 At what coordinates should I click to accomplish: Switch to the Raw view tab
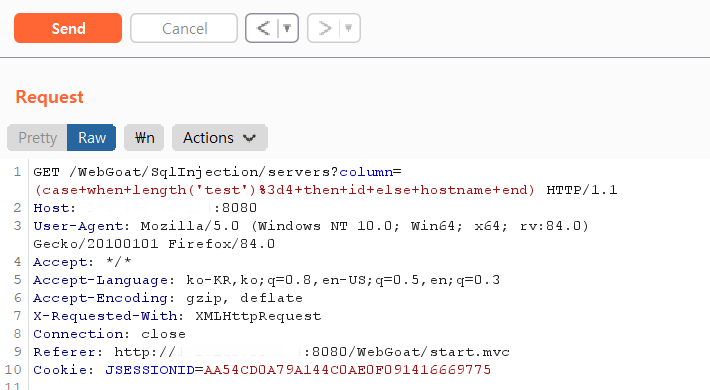[x=91, y=138]
